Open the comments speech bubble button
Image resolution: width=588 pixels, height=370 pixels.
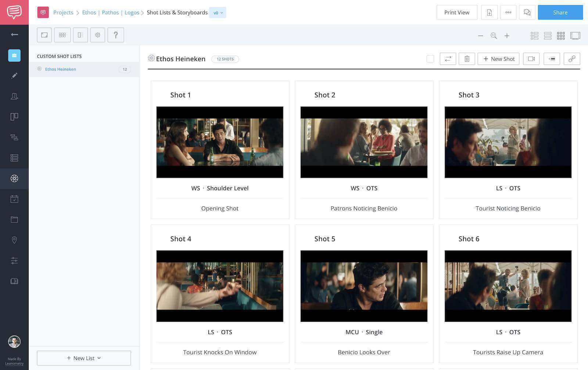point(527,13)
